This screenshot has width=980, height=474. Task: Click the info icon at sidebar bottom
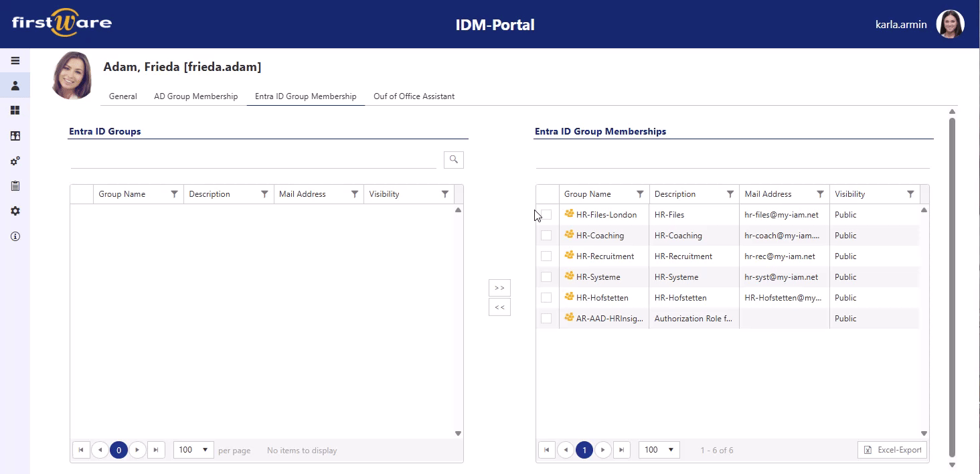coord(15,236)
